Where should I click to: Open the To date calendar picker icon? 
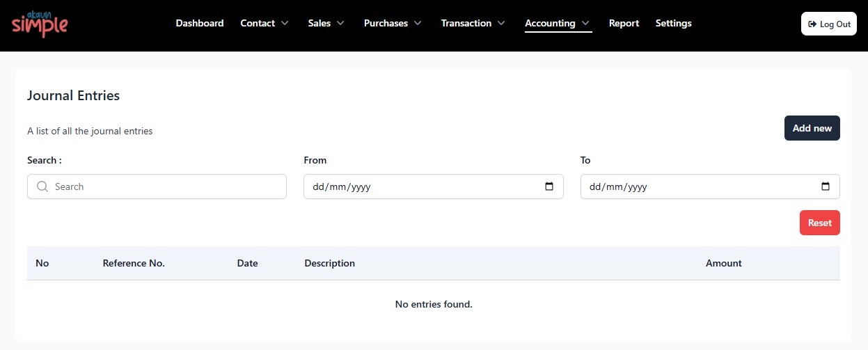[x=826, y=186]
